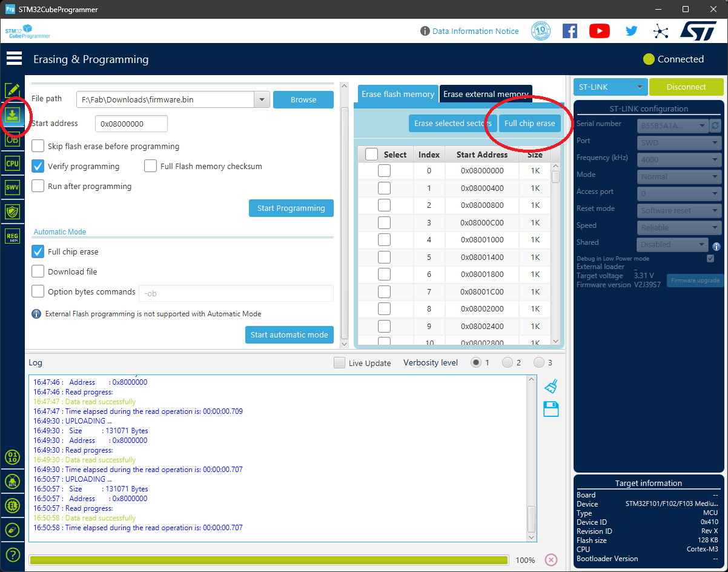Open the EL external loaders icon

[x=12, y=505]
